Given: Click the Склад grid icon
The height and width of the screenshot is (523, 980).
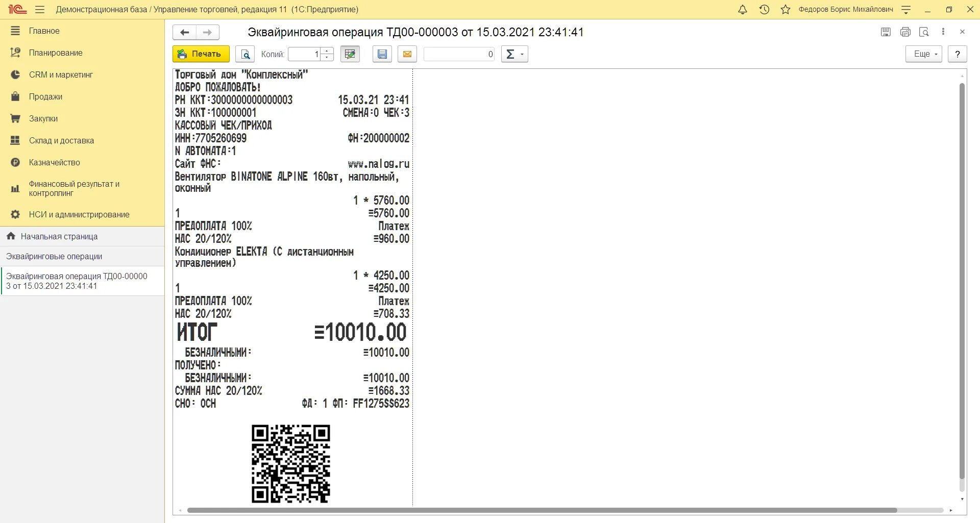Looking at the screenshot, I should pos(15,140).
